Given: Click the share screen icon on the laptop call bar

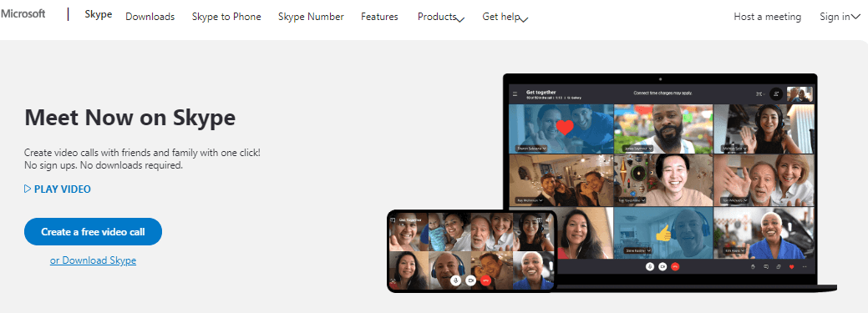Looking at the screenshot, I should pos(779,266).
